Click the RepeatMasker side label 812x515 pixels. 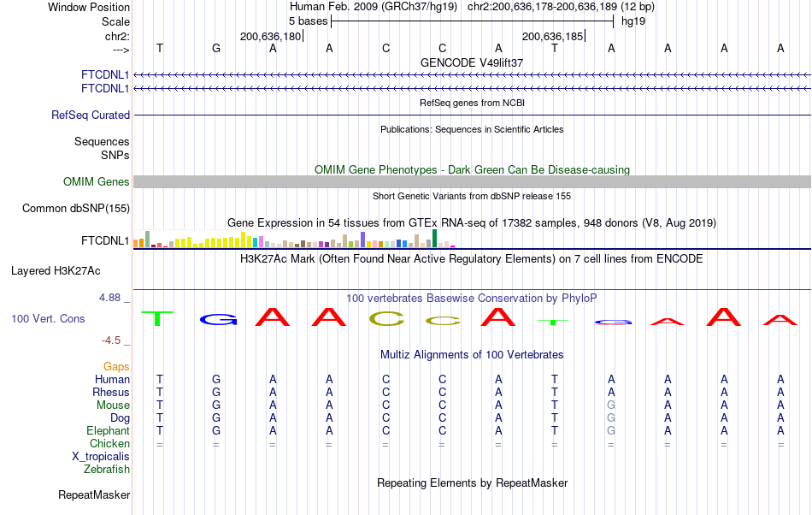(x=94, y=494)
